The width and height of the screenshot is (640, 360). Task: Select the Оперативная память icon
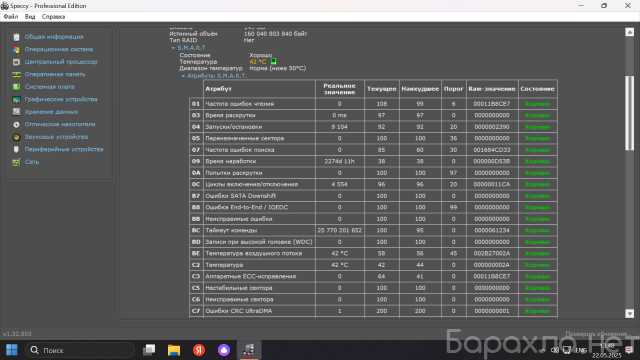point(16,75)
